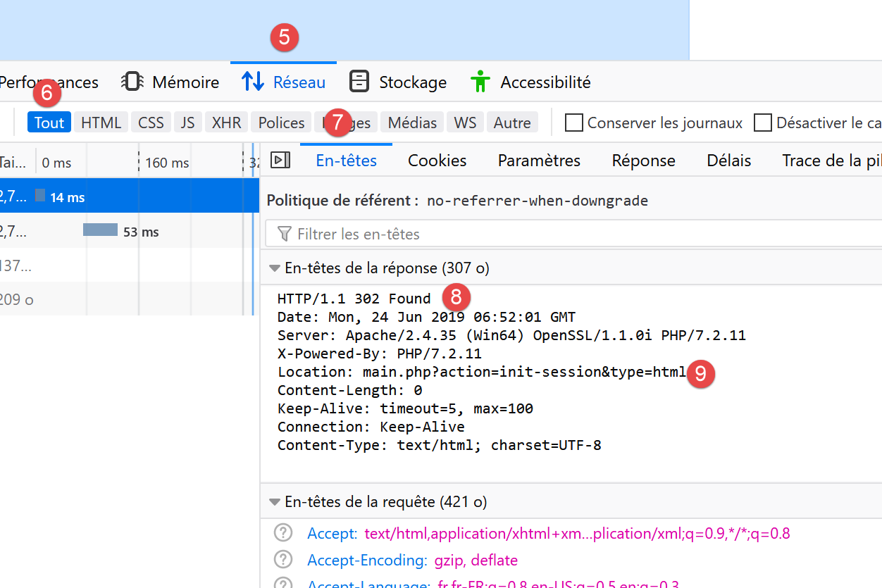Enable Conserver les journaux checkbox

tap(575, 123)
